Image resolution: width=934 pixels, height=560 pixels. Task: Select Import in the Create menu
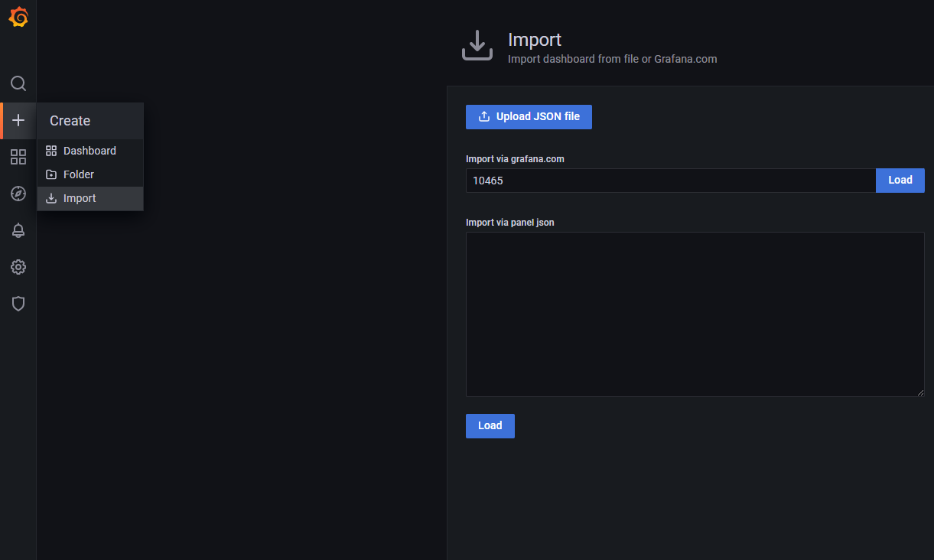(80, 198)
